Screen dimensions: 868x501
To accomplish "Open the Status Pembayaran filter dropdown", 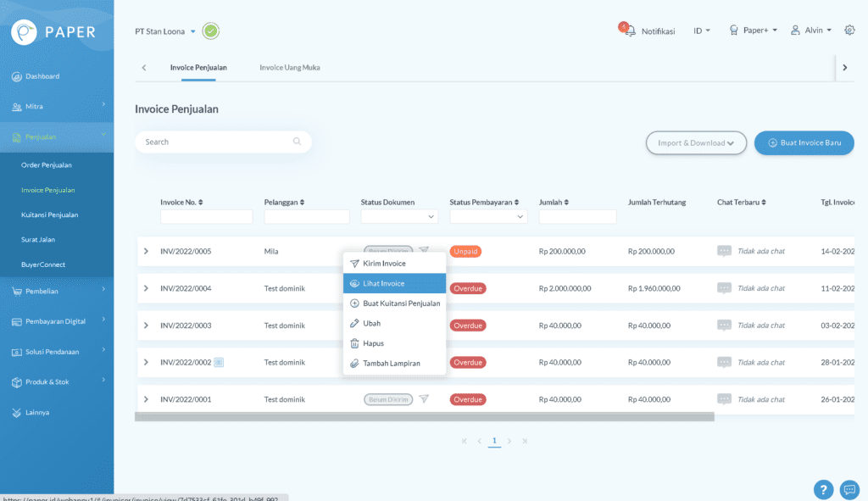I will (488, 216).
